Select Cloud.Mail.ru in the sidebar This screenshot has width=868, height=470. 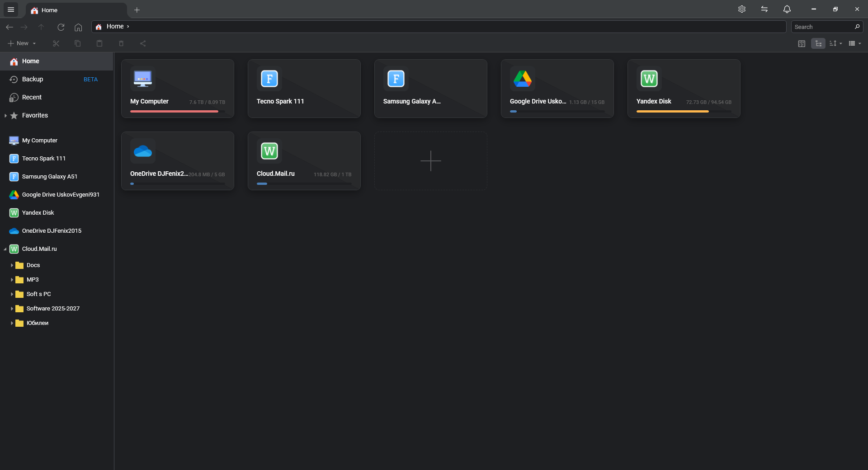coord(57,249)
